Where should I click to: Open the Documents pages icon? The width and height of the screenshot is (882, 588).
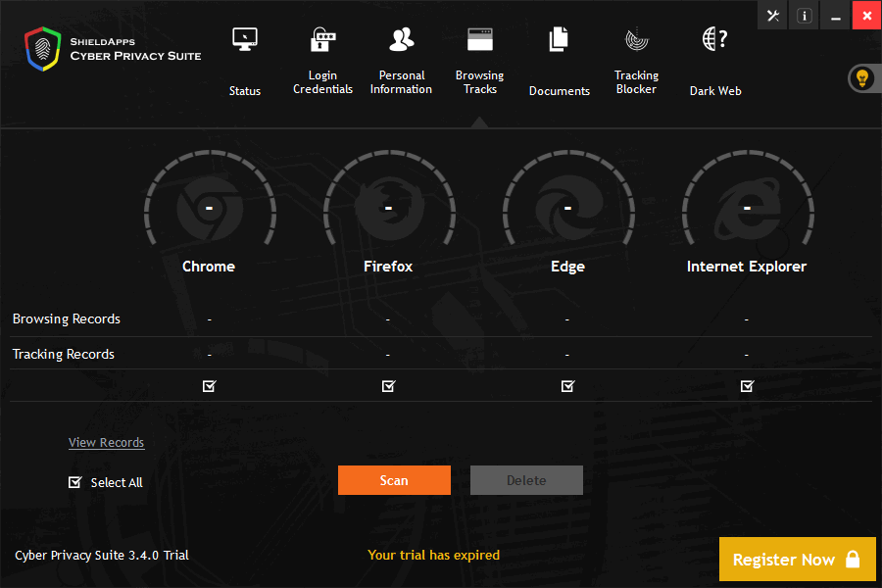(x=559, y=39)
